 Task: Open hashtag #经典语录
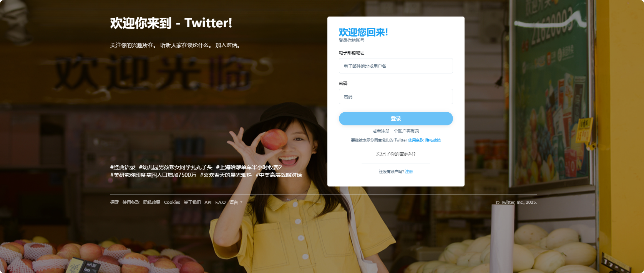[123, 167]
